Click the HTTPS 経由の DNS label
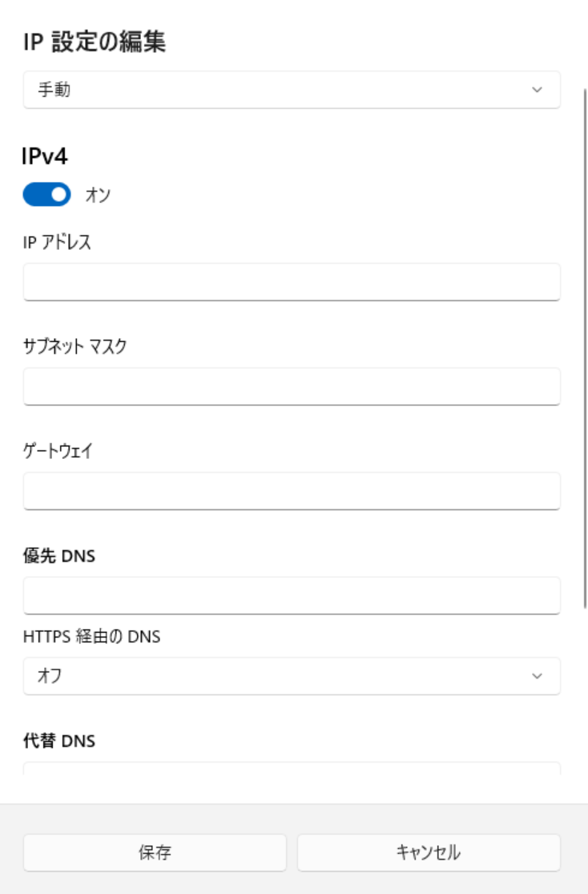Image resolution: width=588 pixels, height=894 pixels. (92, 638)
